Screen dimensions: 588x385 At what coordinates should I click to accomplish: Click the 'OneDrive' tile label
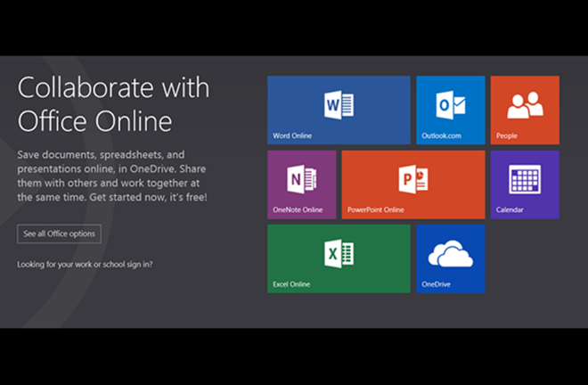coord(436,285)
